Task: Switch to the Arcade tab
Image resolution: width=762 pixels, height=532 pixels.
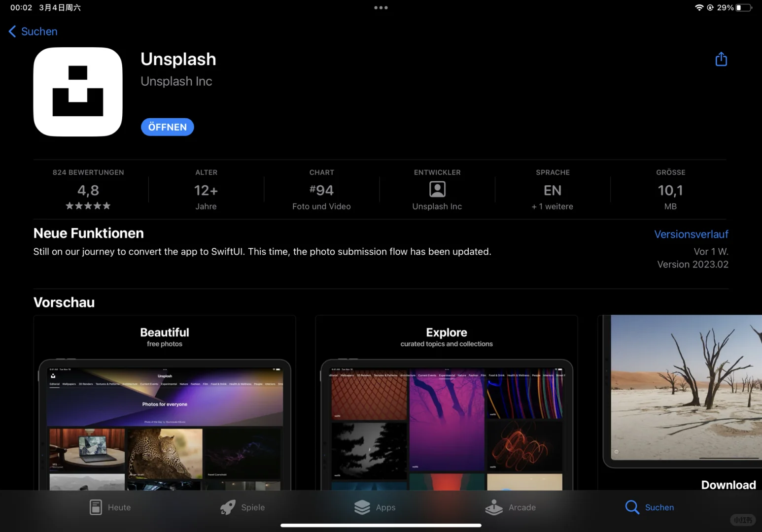Action: click(x=510, y=507)
